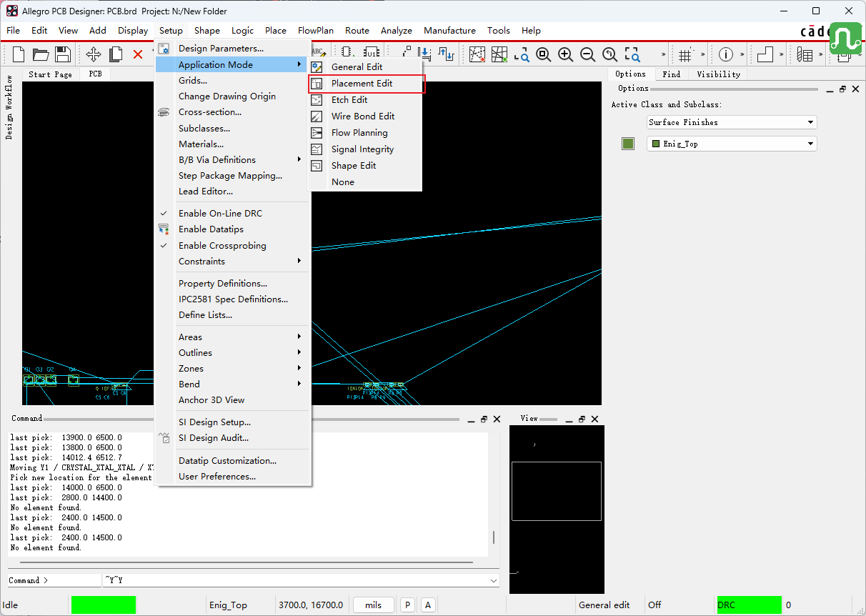Viewport: 866px width, 616px height.
Task: Open a design with the folder icon
Action: pyautogui.click(x=41, y=54)
